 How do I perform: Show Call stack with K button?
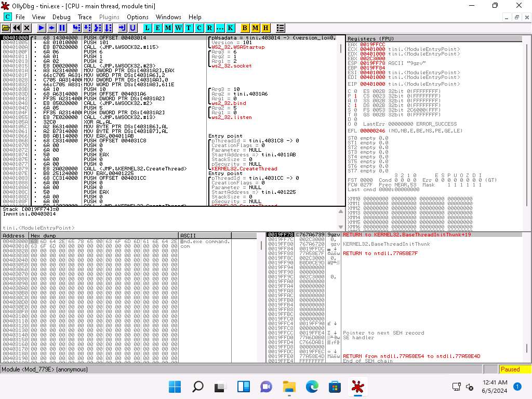[x=230, y=28]
